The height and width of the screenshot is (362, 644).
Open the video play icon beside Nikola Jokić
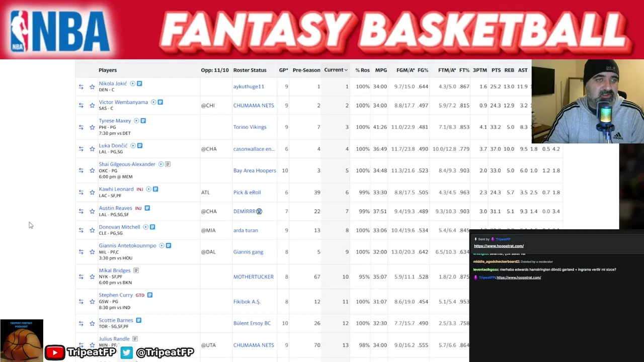(133, 83)
